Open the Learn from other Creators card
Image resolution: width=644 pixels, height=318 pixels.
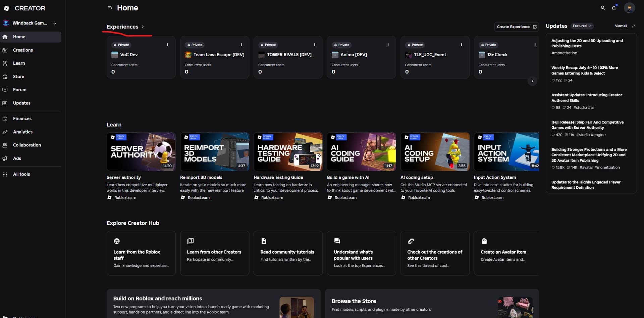(x=215, y=253)
